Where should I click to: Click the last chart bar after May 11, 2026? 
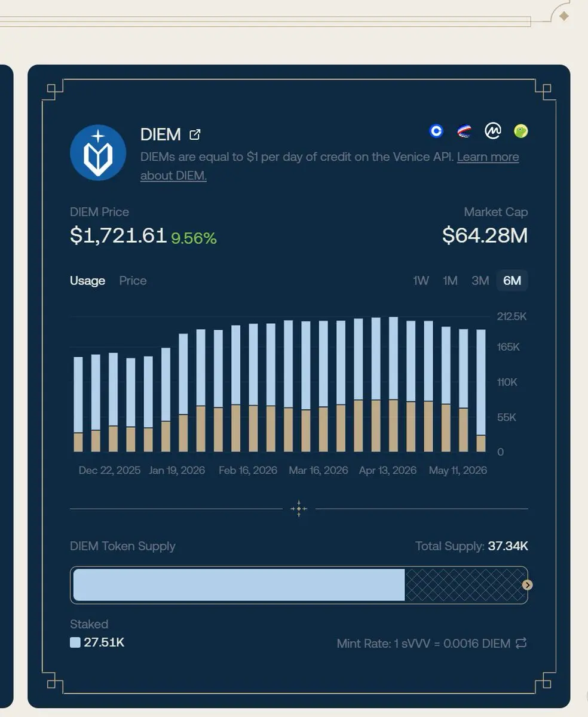481,391
